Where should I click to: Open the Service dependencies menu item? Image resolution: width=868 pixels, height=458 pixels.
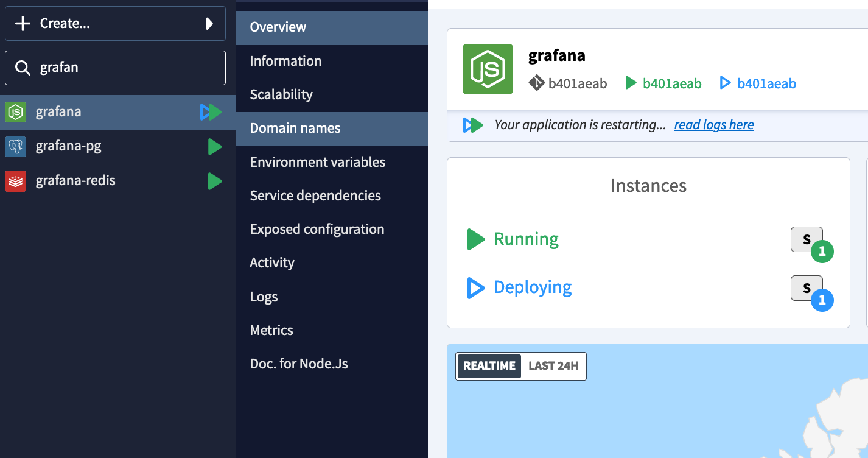click(332, 196)
